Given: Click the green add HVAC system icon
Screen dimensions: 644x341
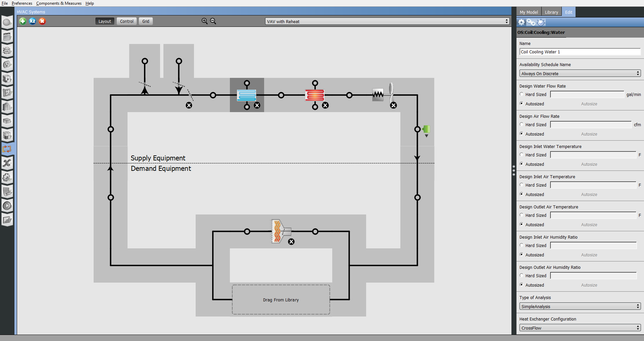Looking at the screenshot, I should click(22, 21).
